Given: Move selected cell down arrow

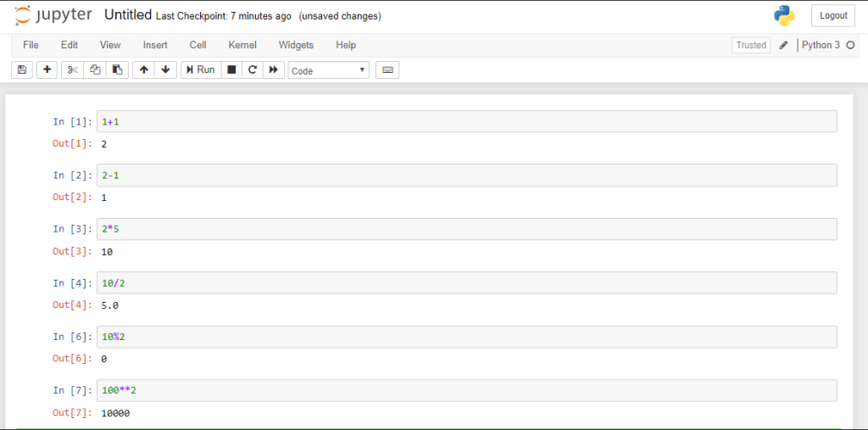Looking at the screenshot, I should point(165,70).
